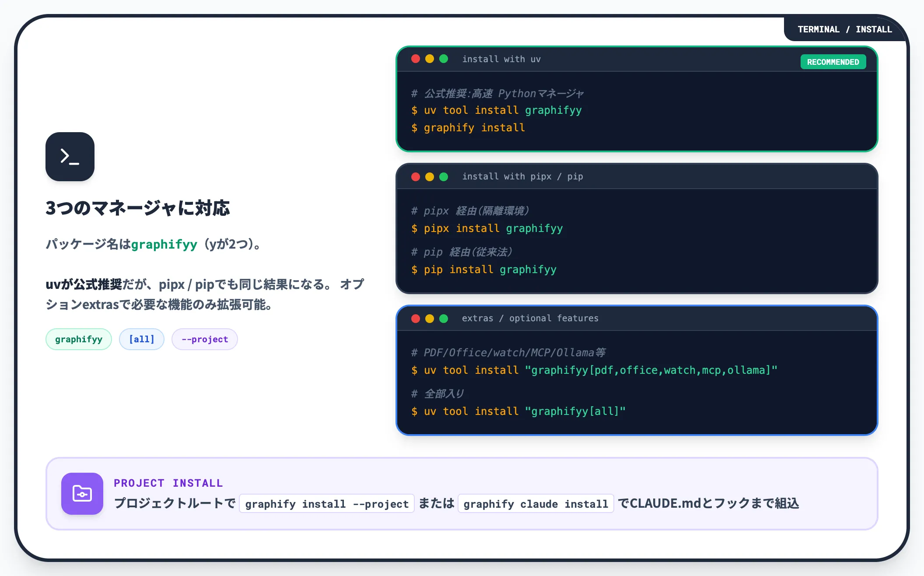Click the '# pipx 経由(隔離環境)' comment
The width and height of the screenshot is (924, 576).
click(470, 211)
